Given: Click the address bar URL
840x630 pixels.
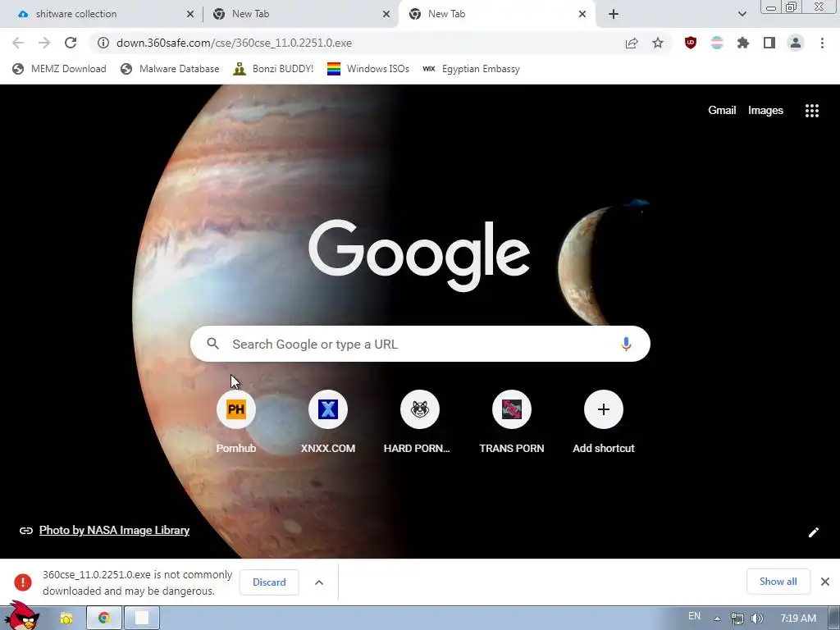Looking at the screenshot, I should pyautogui.click(x=234, y=43).
